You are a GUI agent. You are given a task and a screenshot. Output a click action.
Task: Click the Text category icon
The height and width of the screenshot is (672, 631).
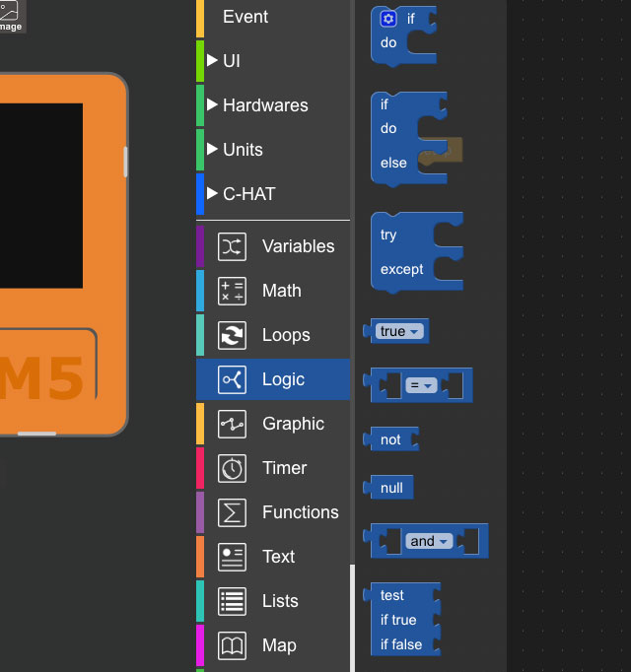232,557
